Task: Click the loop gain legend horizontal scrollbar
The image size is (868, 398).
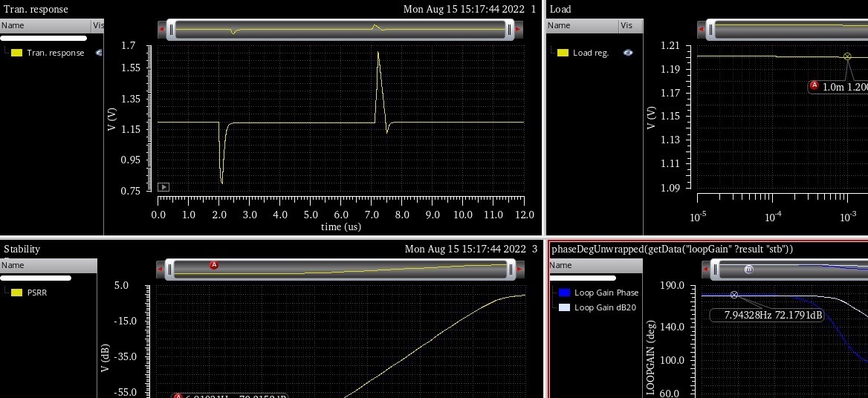Action: 583,278
